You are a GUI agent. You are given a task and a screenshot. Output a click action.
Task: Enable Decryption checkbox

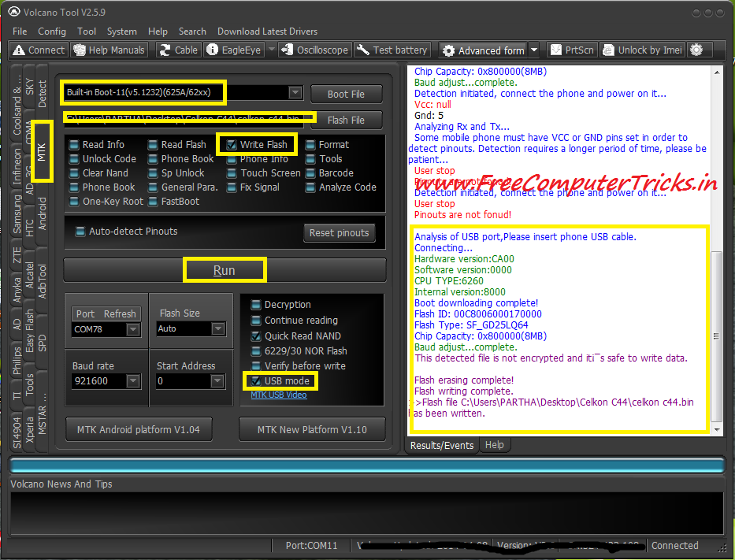click(256, 305)
